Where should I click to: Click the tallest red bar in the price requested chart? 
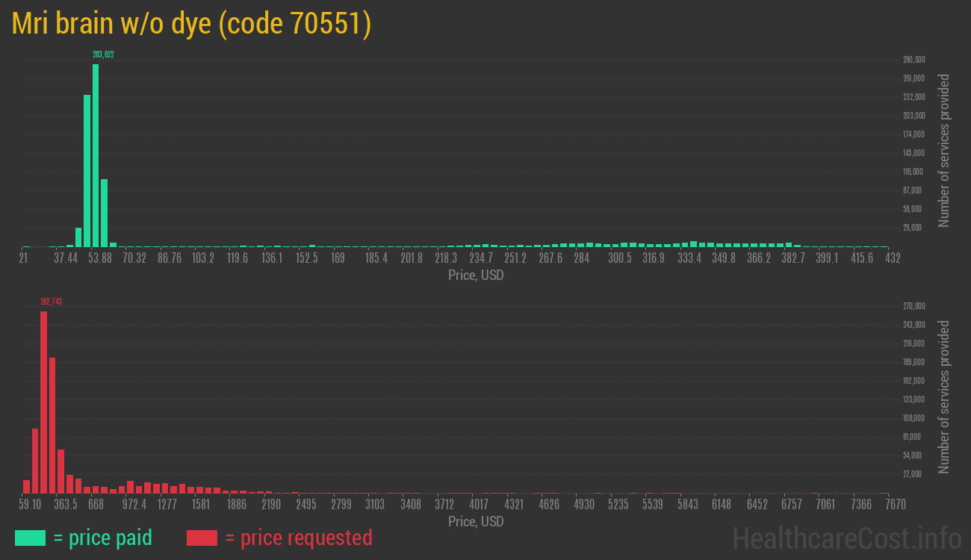43,402
